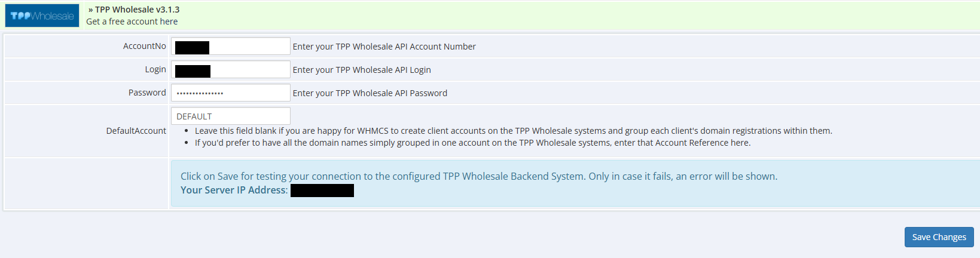Click the 'Enter your TPP Wholesale API Password' hint

tap(370, 93)
